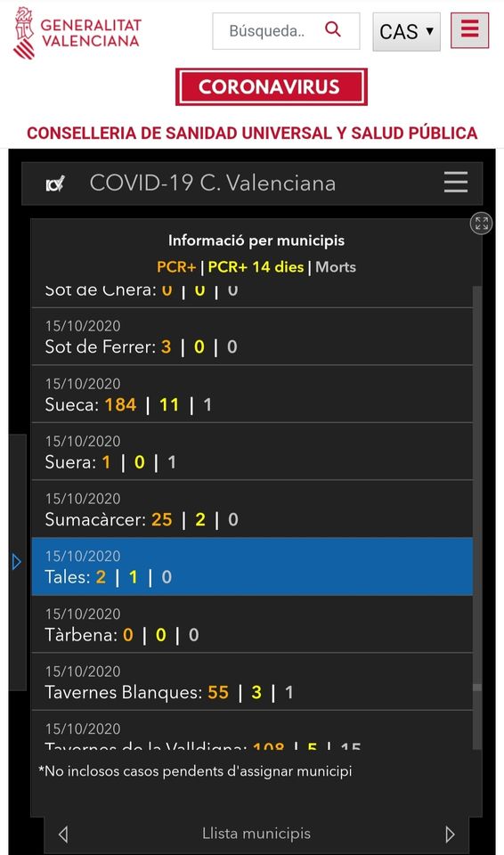The width and height of the screenshot is (504, 855).
Task: Click the Llista municipis tab label
Action: [256, 834]
